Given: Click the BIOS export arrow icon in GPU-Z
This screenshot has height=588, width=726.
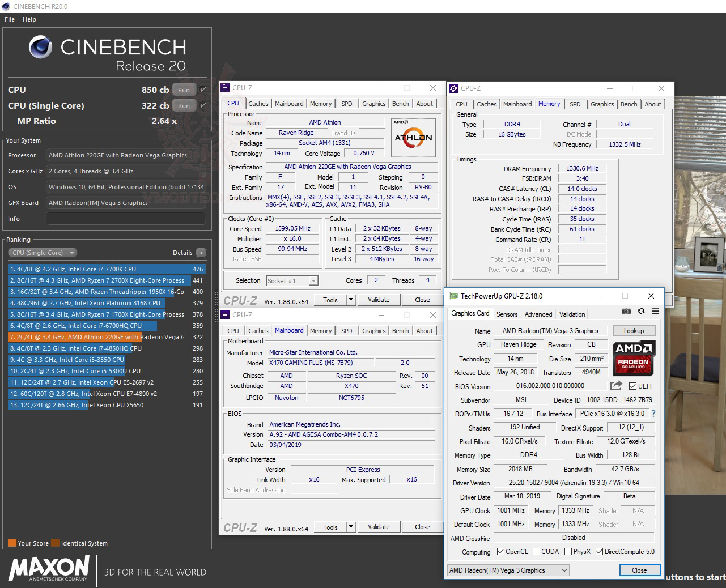Looking at the screenshot, I should (616, 386).
